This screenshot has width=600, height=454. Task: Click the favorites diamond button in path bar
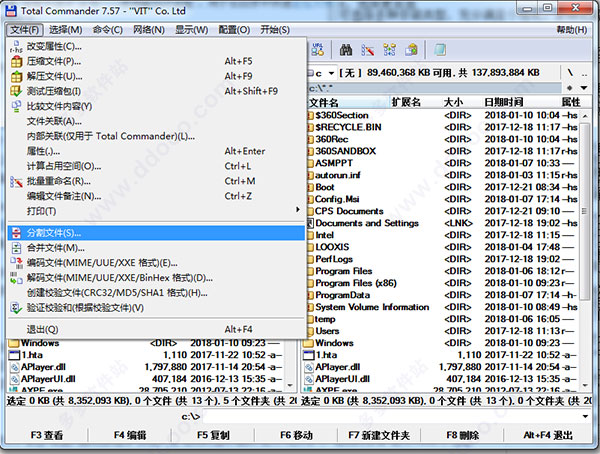coord(570,88)
